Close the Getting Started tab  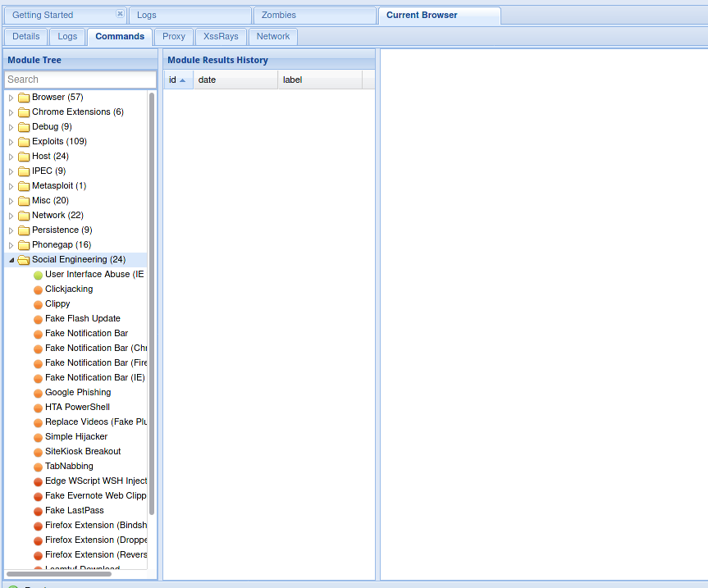click(x=120, y=14)
